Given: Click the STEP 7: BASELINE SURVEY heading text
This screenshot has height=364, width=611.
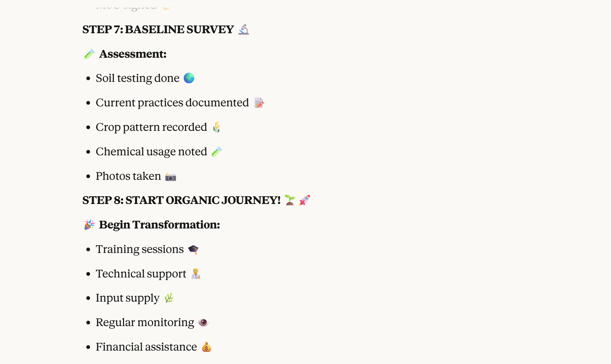Looking at the screenshot, I should click(158, 30).
